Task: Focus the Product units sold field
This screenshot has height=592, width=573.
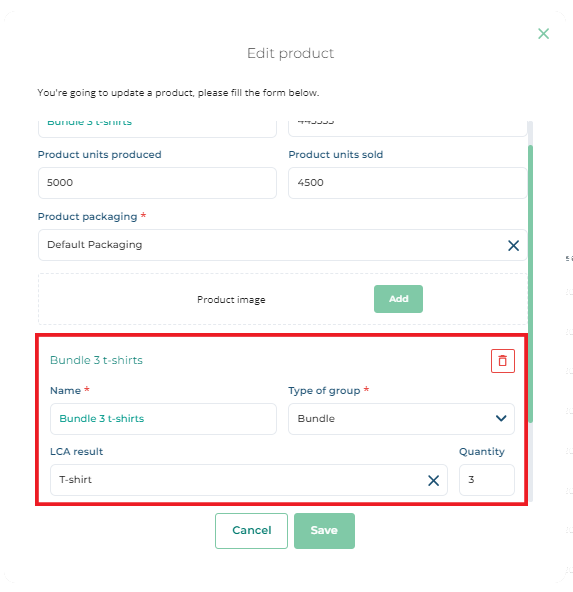Action: pyautogui.click(x=407, y=183)
